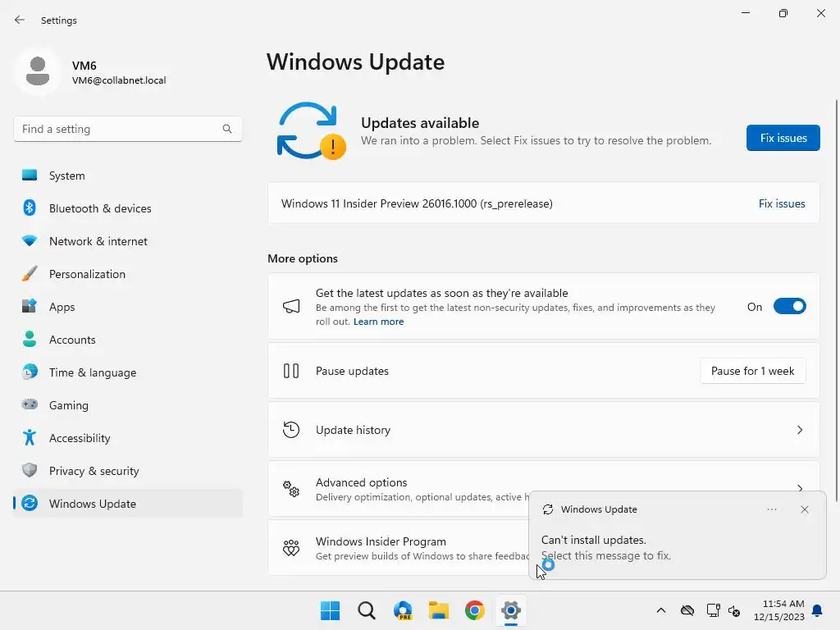Open taskbar Search
The width and height of the screenshot is (840, 630).
367,610
